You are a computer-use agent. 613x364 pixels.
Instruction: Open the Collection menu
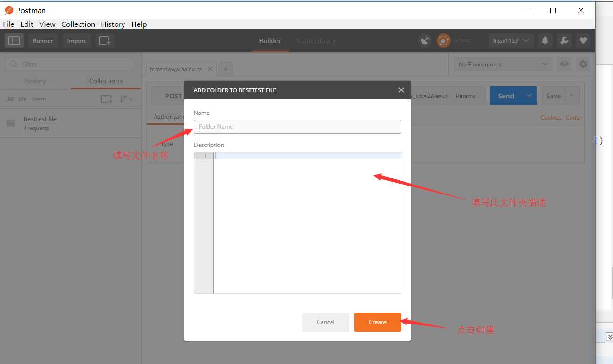[x=78, y=24]
